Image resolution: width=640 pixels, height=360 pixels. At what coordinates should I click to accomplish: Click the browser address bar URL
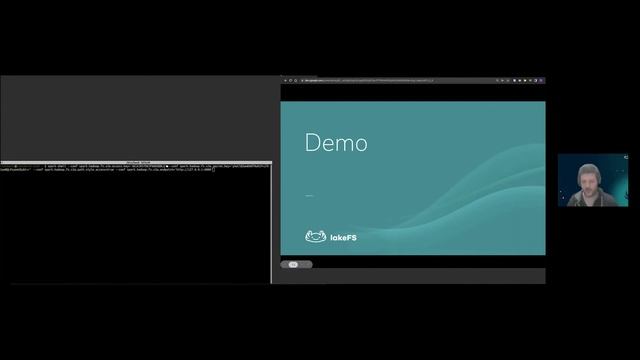click(369, 80)
